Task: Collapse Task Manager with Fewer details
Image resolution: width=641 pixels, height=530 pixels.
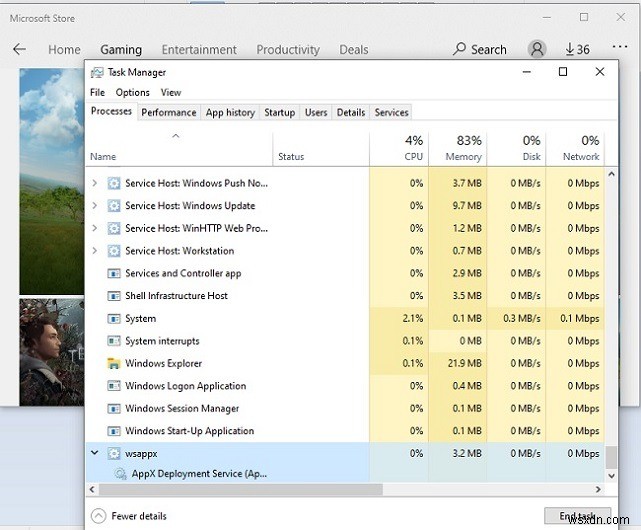Action: tap(129, 516)
